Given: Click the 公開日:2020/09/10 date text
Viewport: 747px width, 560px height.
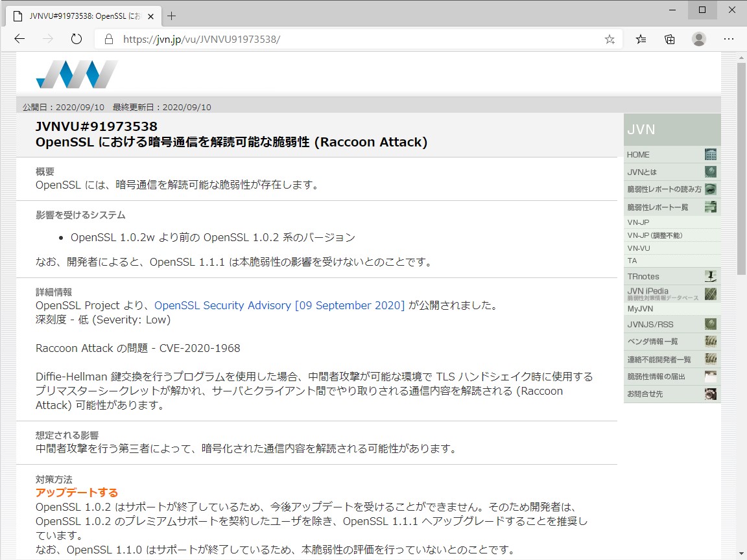Looking at the screenshot, I should click(x=64, y=107).
